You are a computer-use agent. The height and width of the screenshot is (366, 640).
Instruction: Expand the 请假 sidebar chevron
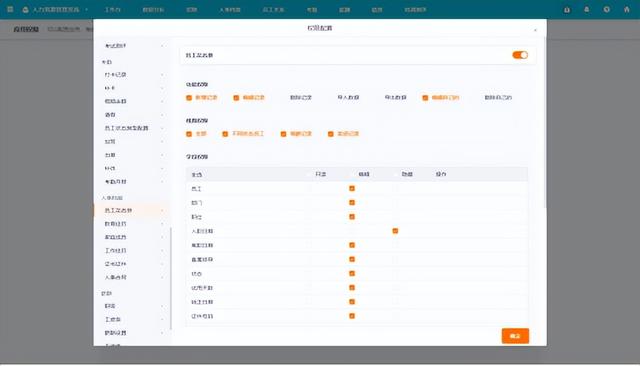[162, 115]
